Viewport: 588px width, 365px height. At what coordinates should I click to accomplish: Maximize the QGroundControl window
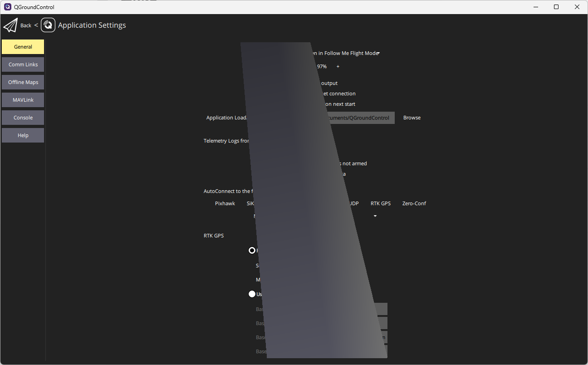(556, 7)
